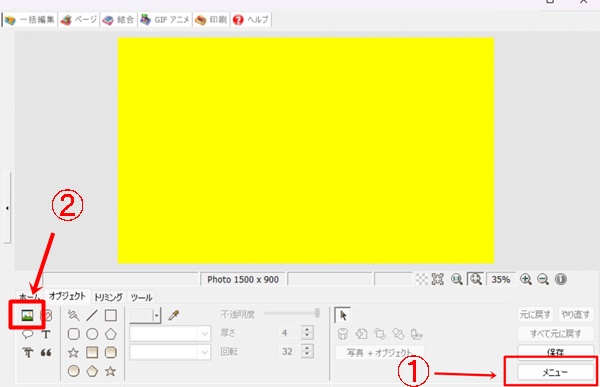Select the outlined star shape tool
600x387 pixels.
tap(73, 353)
